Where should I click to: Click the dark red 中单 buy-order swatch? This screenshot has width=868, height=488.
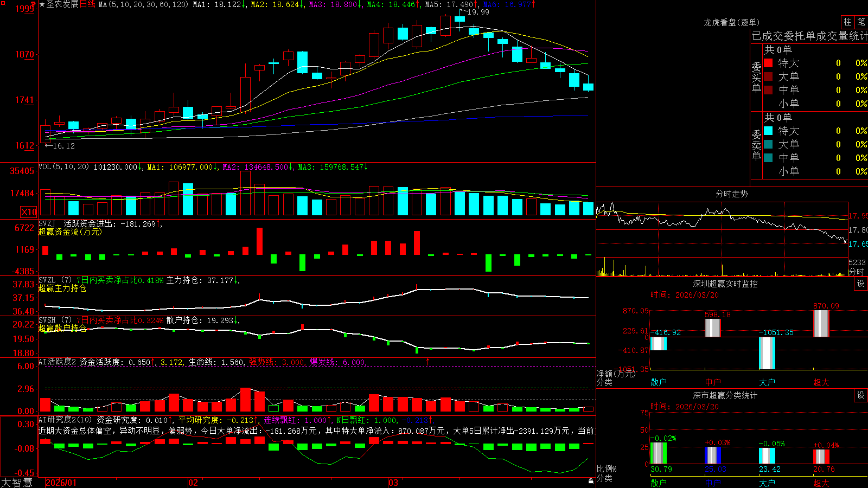(768, 90)
